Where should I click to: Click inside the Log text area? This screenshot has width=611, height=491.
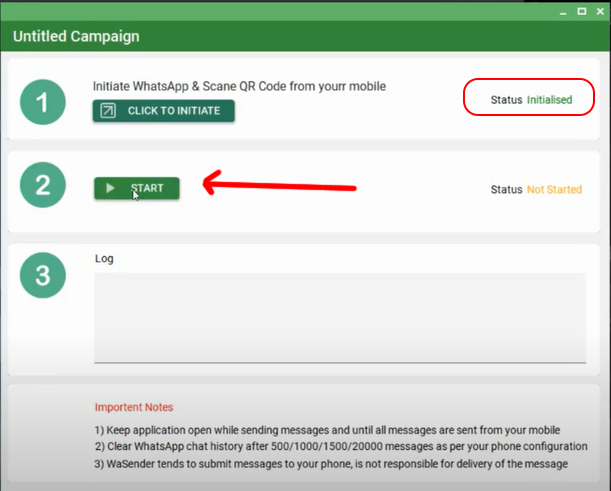coord(339,316)
